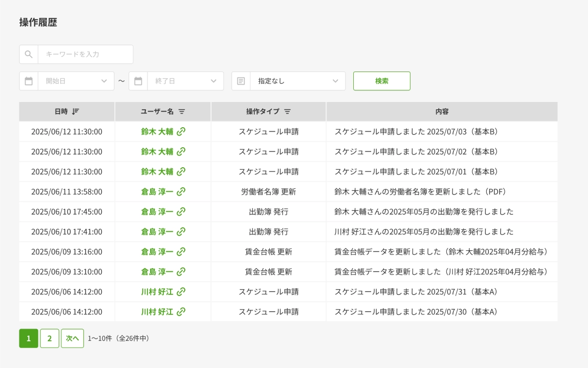Sort by 日時 using sort arrow icon
Screen dimensions: 588x368
click(x=76, y=111)
